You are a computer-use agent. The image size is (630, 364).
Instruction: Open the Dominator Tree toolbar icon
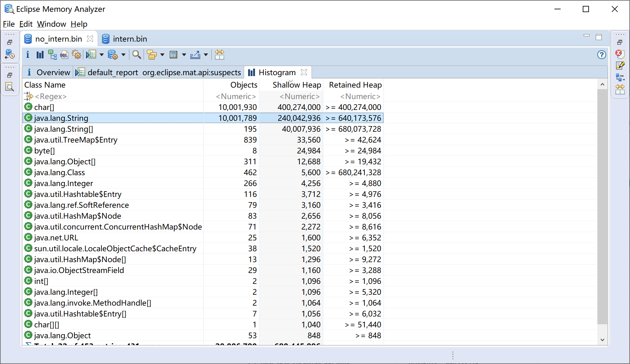tap(52, 55)
